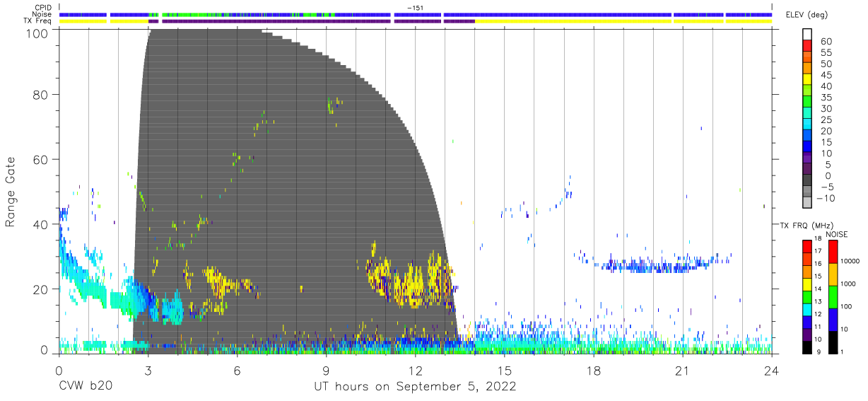Click elevation legend value 30
This screenshot has height=401, width=868.
[826, 109]
